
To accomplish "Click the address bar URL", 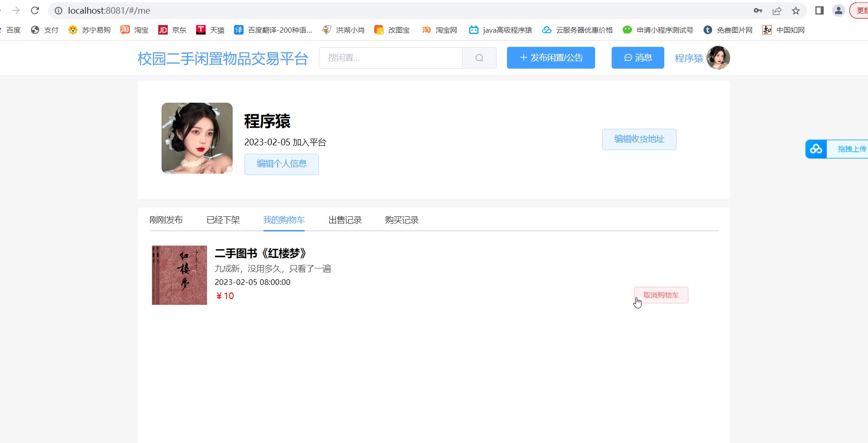I will coord(109,10).
